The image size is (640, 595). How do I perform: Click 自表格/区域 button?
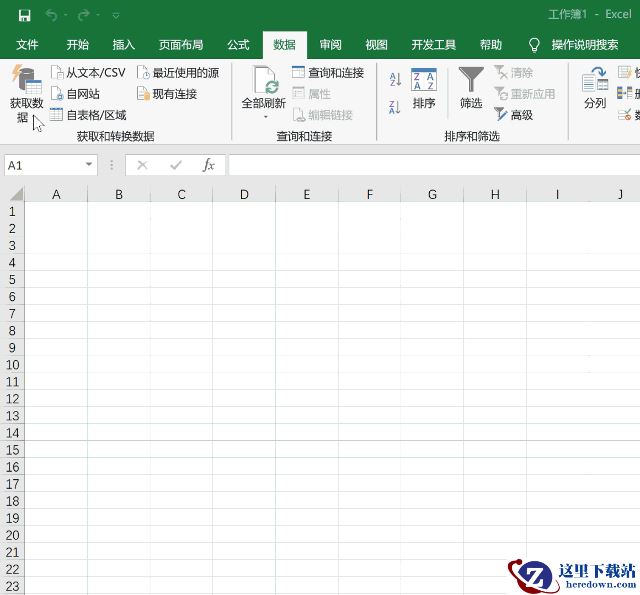pyautogui.click(x=89, y=115)
